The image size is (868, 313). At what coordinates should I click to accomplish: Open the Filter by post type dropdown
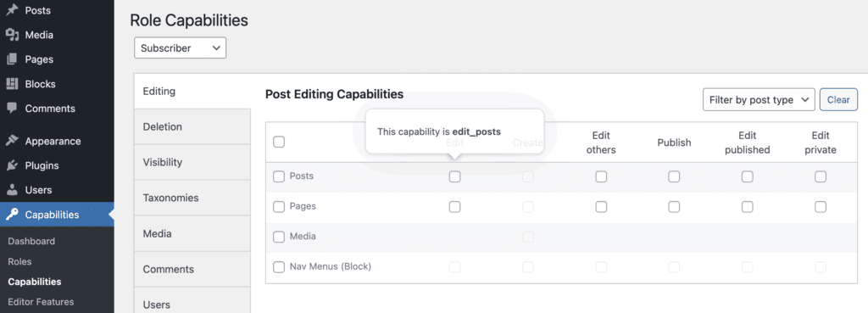[x=759, y=100]
